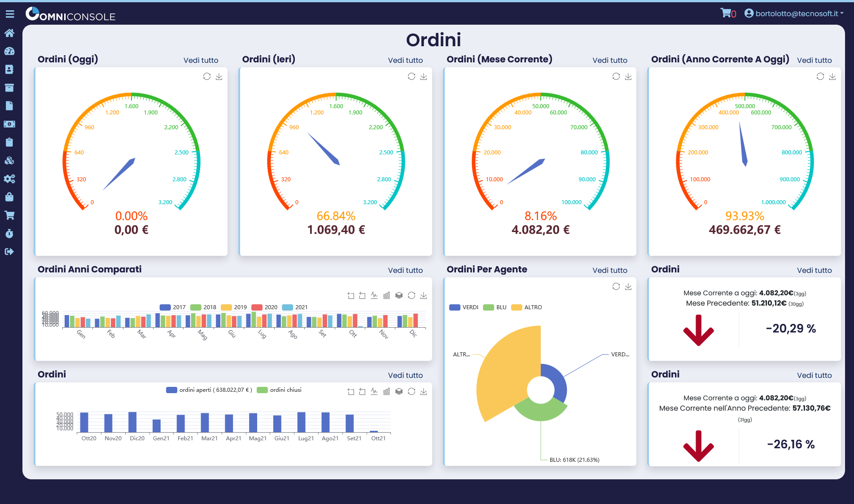Select the stopwatch timer icon in the sidebar
The height and width of the screenshot is (504, 854).
(9, 233)
